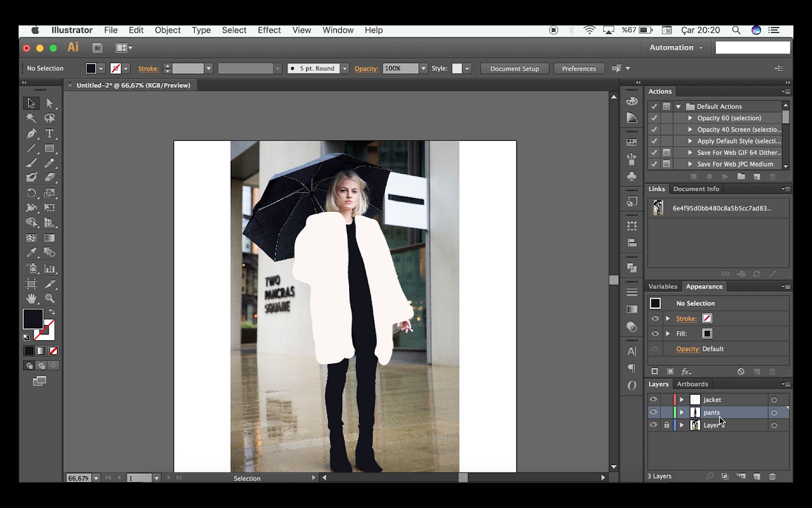The width and height of the screenshot is (812, 508).
Task: Click the Delete layer trash icon
Action: tap(772, 476)
